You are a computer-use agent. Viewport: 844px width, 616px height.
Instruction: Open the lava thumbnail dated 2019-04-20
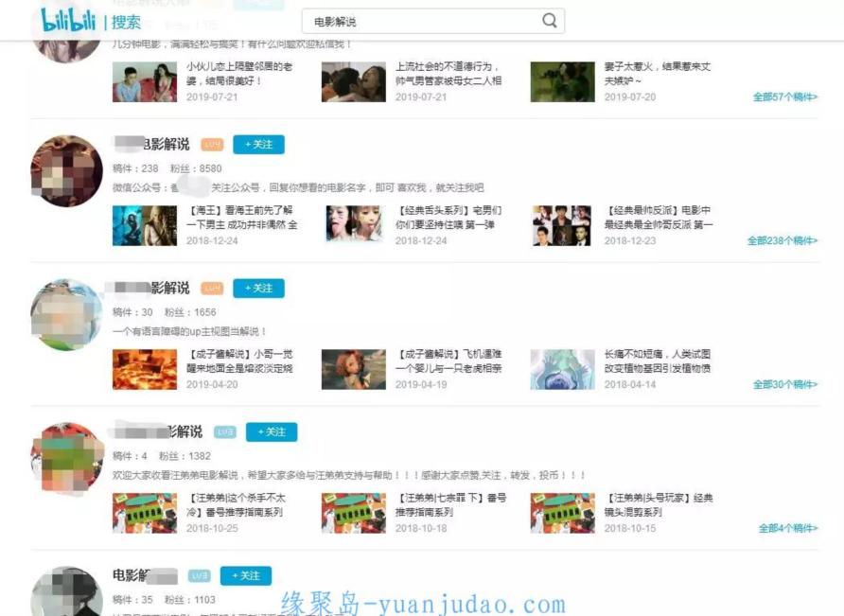144,369
